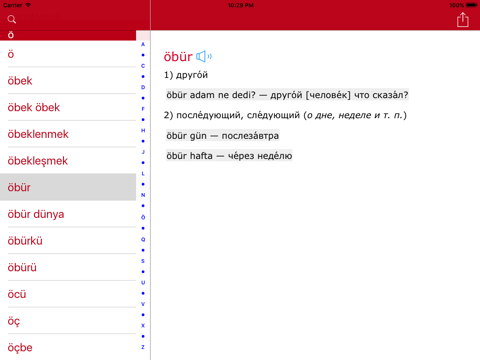The height and width of the screenshot is (360, 480).
Task: Jump to letter U in the index
Action: pos(143,283)
